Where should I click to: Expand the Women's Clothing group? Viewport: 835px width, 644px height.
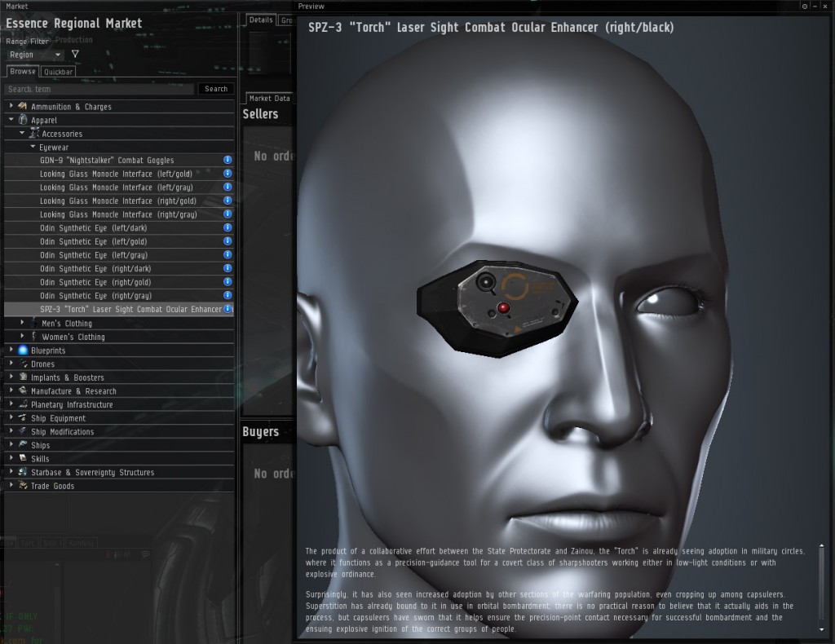[22, 337]
